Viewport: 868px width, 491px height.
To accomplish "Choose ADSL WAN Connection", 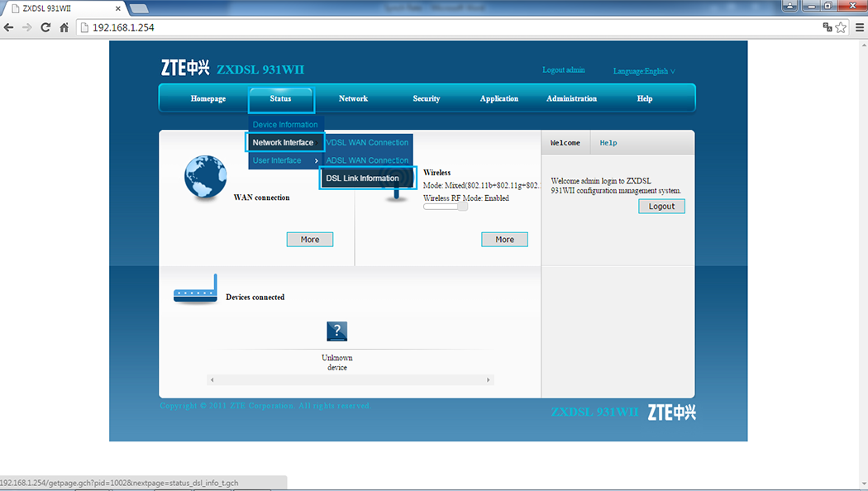I will tap(368, 160).
